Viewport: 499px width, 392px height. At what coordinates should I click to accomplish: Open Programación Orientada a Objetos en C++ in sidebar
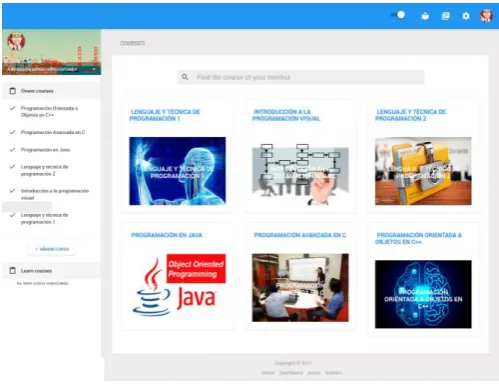click(x=49, y=111)
